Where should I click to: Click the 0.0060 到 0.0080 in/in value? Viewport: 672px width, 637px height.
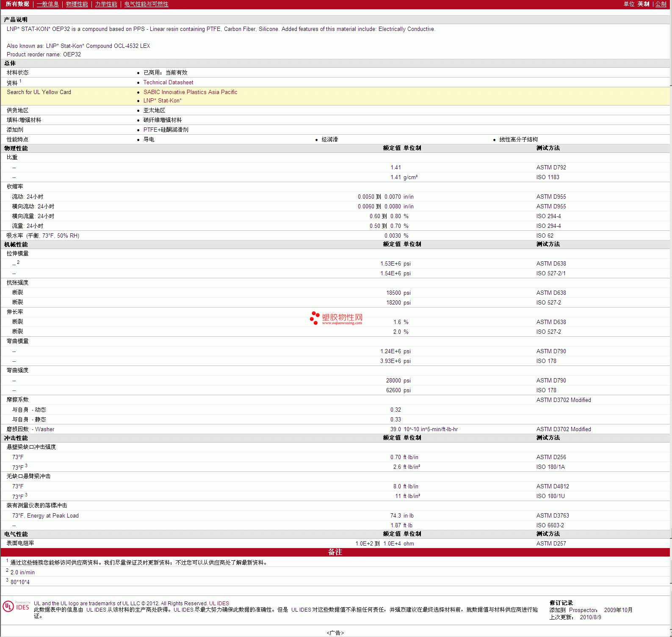pos(386,207)
